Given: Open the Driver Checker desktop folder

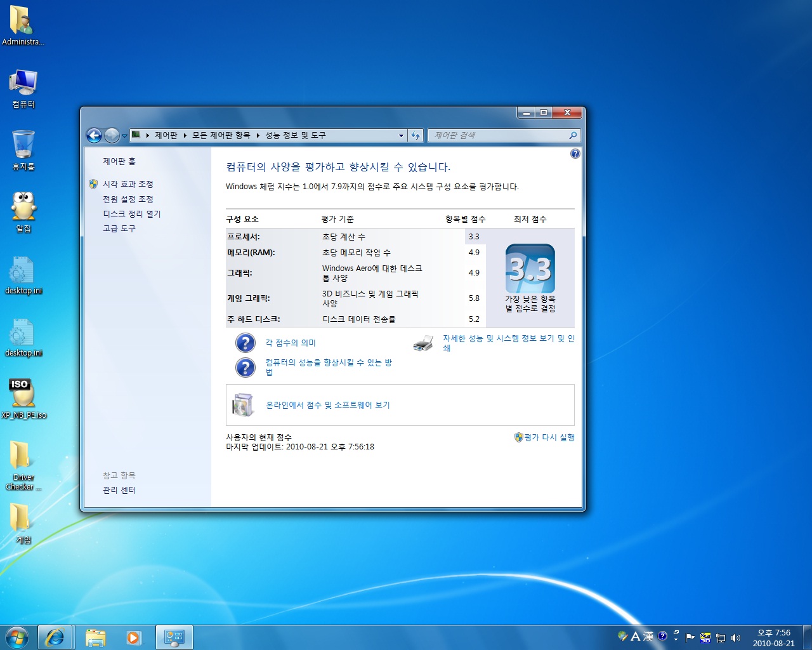Looking at the screenshot, I should pyautogui.click(x=23, y=465).
